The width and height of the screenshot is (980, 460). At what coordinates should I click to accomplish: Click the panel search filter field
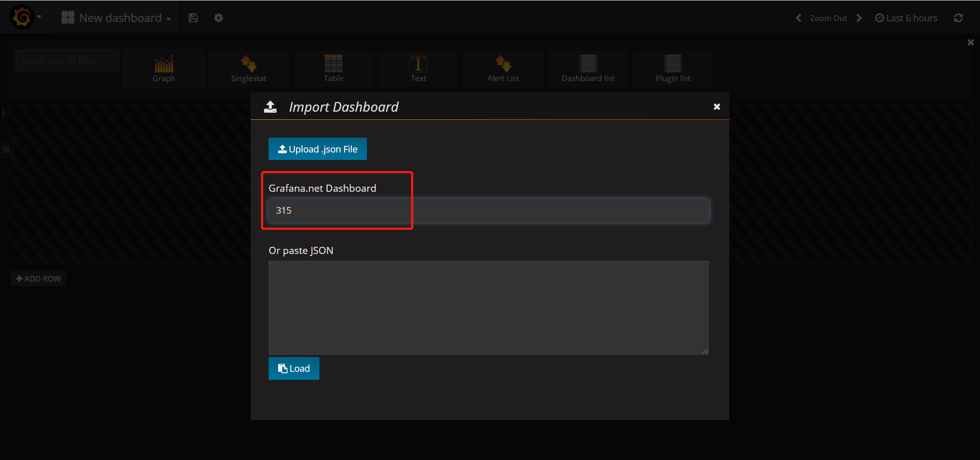point(67,61)
